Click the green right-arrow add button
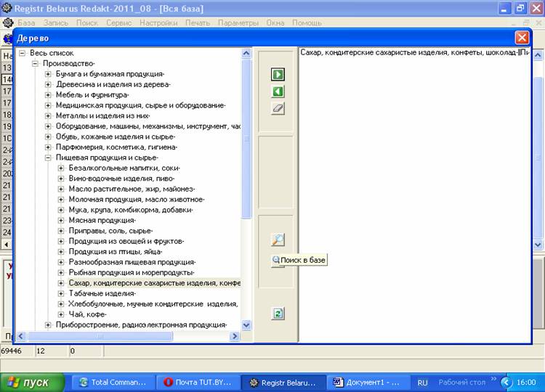This screenshot has height=392, width=545. pyautogui.click(x=277, y=75)
